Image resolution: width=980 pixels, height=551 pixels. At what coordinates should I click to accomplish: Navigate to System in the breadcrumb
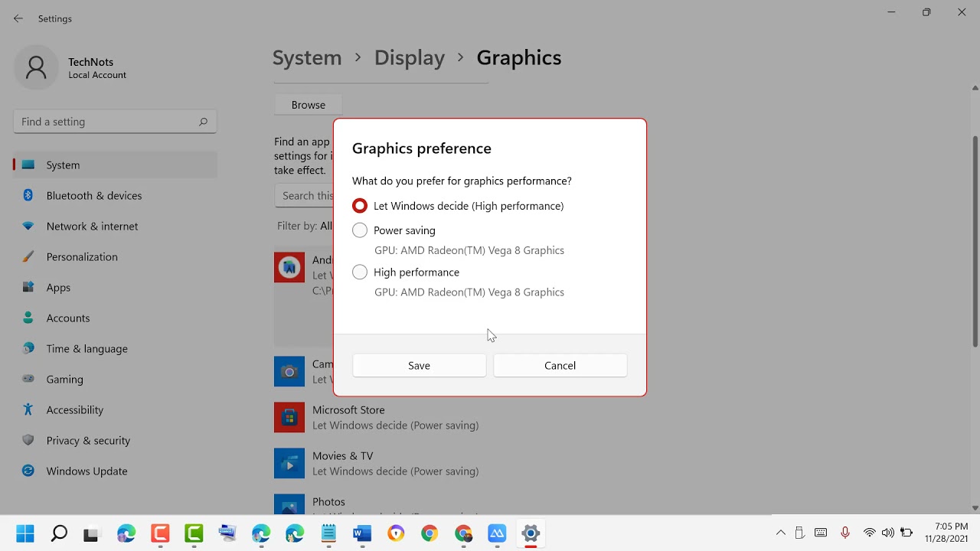point(307,57)
